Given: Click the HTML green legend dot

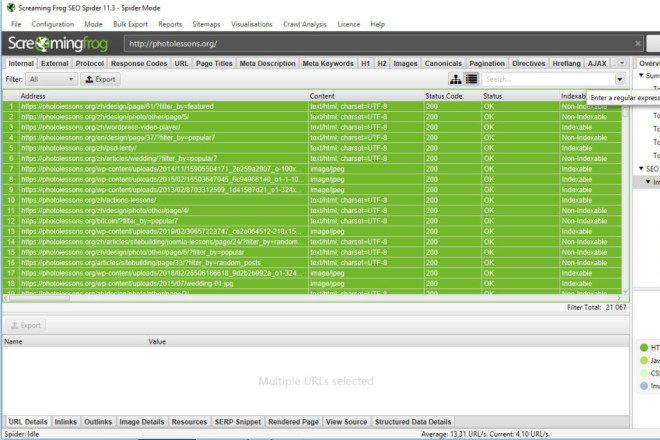Looking at the screenshot, I should coord(644,348).
